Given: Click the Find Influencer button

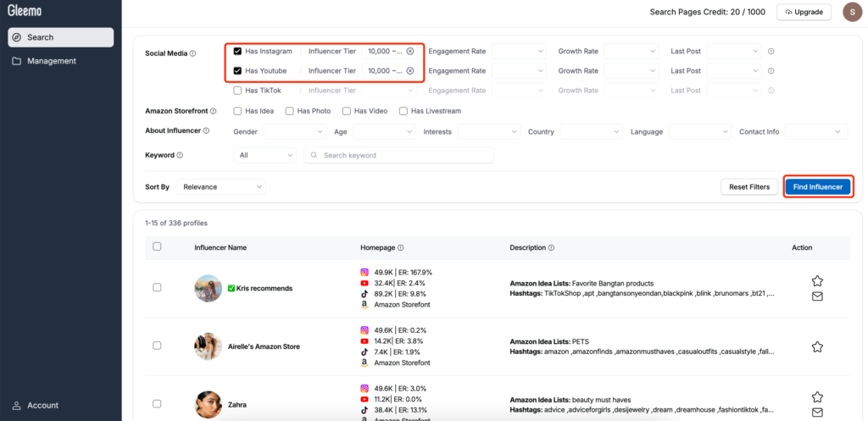Looking at the screenshot, I should (818, 187).
